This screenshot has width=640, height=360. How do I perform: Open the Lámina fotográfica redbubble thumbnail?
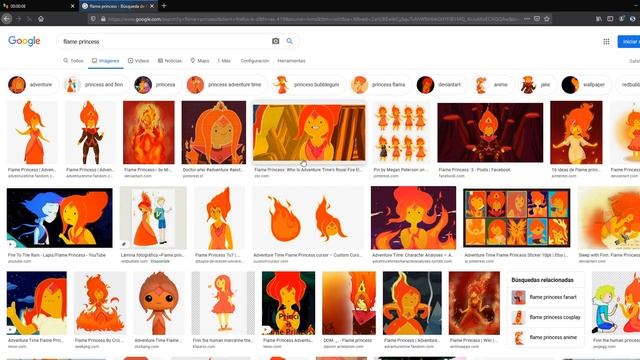[x=153, y=218]
